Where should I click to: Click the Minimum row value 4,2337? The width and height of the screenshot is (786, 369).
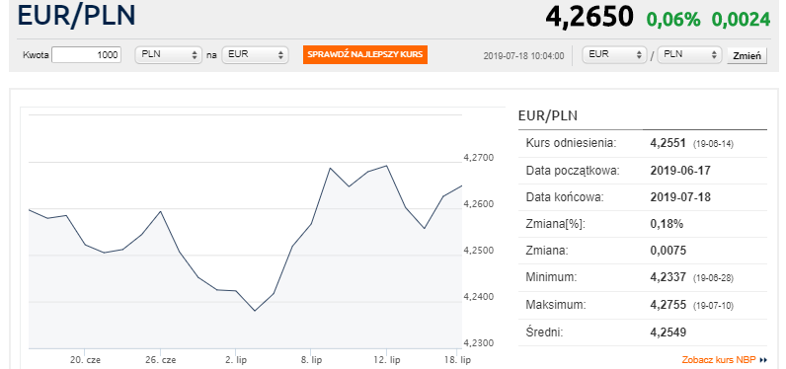668,277
